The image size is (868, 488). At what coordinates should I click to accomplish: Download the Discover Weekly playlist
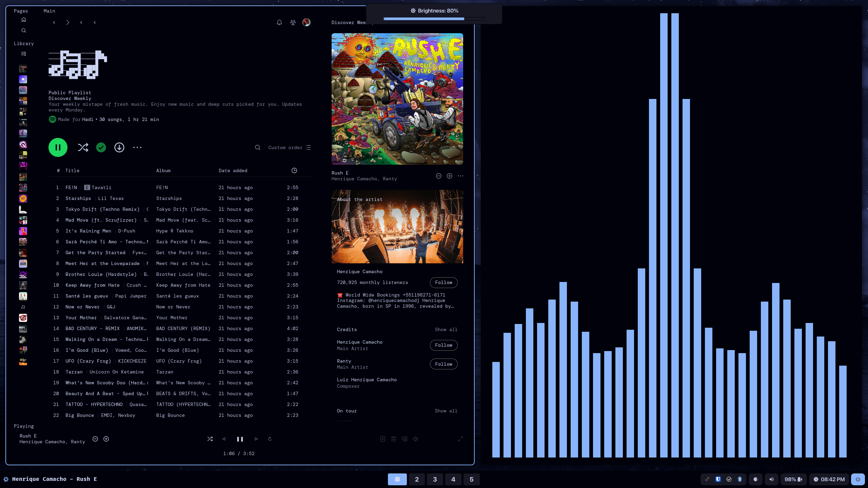point(119,147)
